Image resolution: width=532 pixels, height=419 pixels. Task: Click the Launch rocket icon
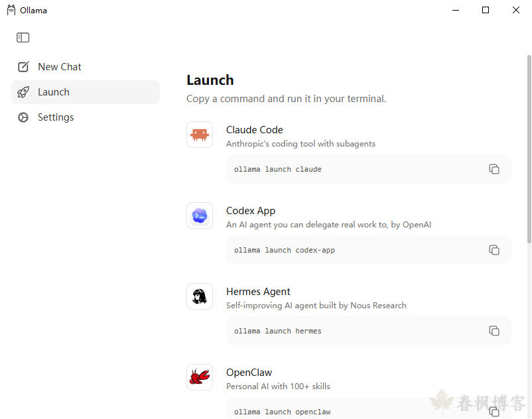coord(23,92)
